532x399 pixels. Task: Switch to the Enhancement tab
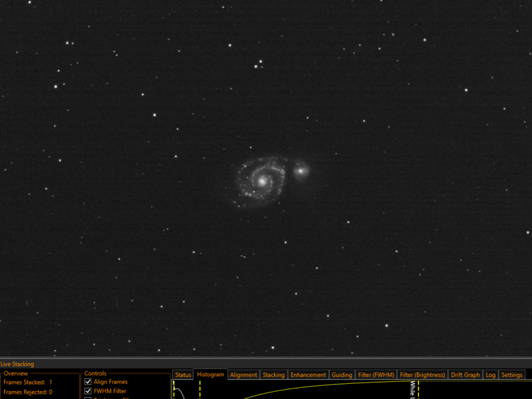(x=308, y=375)
